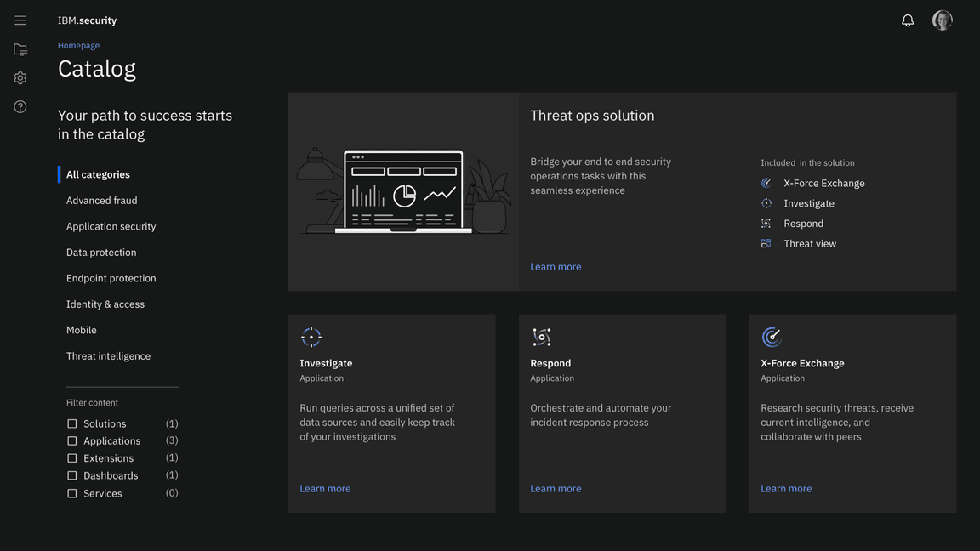Select the projects icon in the sidebar

(20, 48)
